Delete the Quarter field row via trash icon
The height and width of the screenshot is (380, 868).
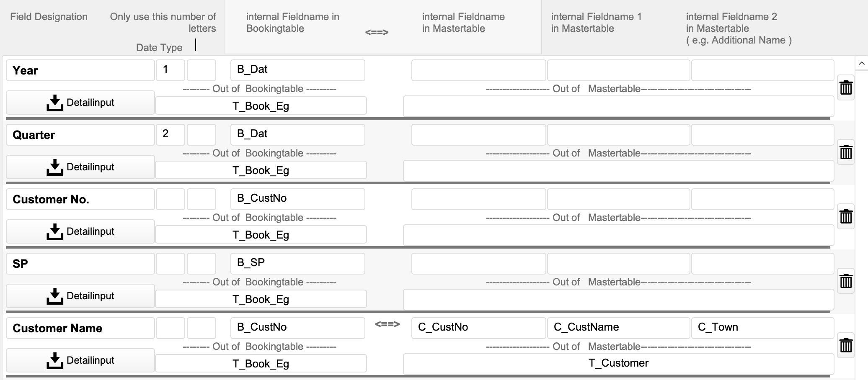845,152
